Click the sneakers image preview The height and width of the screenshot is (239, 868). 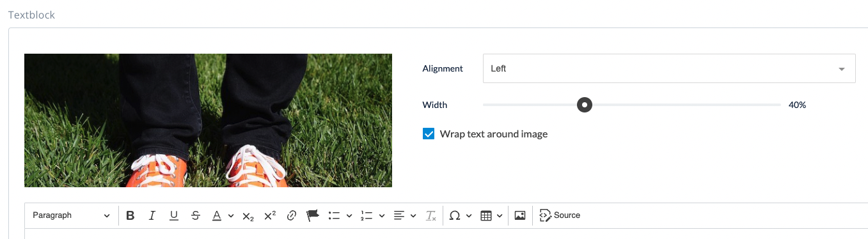[x=208, y=120]
